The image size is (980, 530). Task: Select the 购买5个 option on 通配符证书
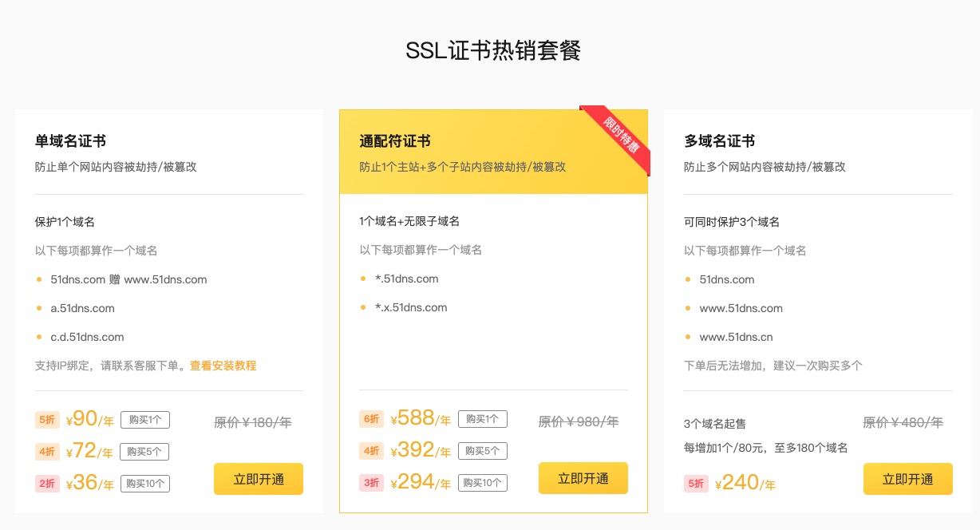point(482,451)
